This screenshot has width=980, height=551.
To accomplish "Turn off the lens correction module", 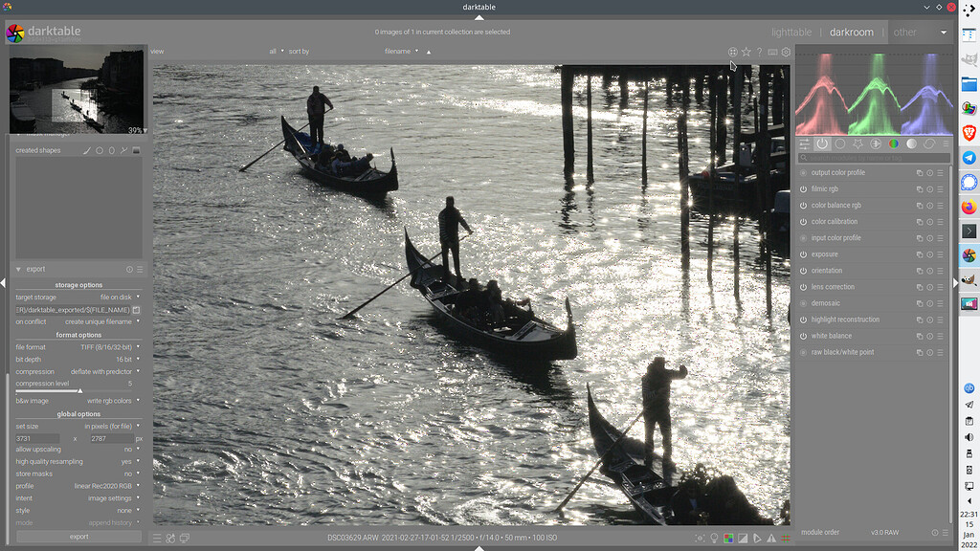I will [x=804, y=287].
